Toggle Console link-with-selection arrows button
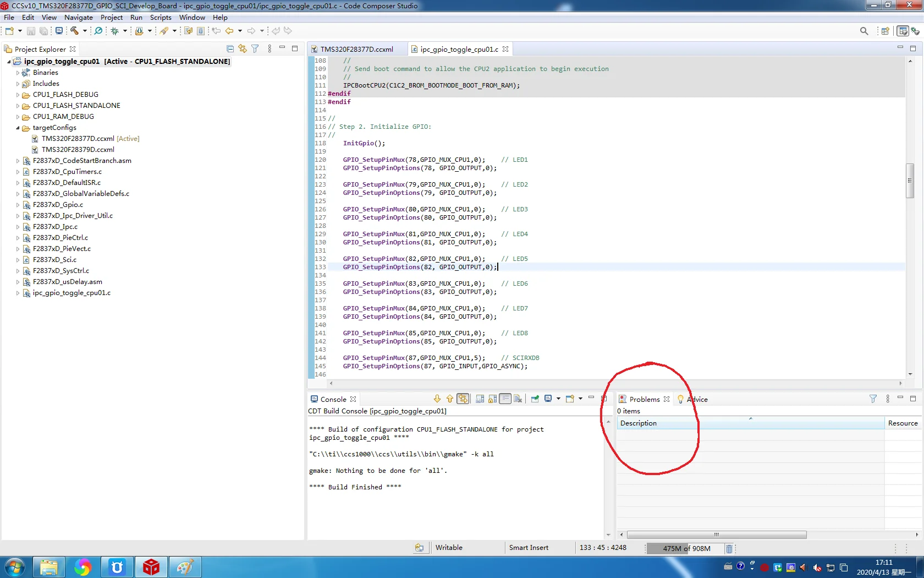 463,399
